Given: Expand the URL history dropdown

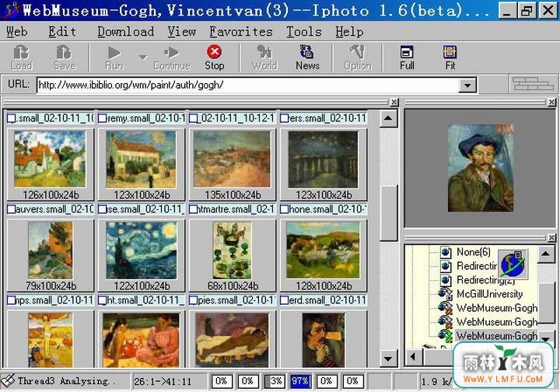Looking at the screenshot, I should (467, 86).
